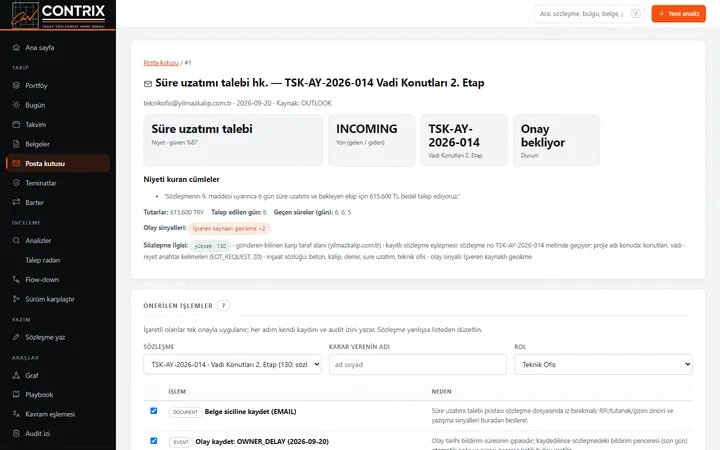Open Takvim calendar icon
The width and height of the screenshot is (720, 450).
[x=16, y=124]
